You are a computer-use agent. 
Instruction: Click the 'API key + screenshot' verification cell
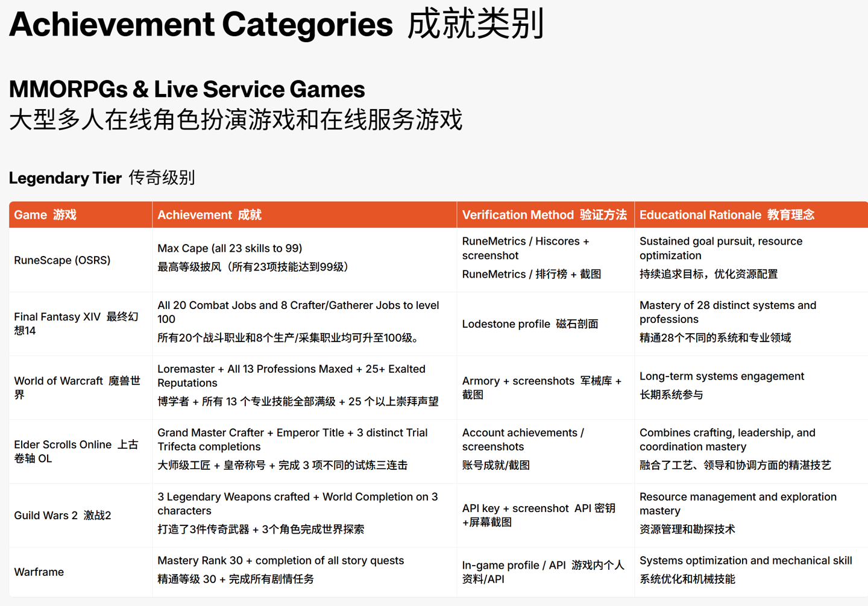click(x=546, y=516)
